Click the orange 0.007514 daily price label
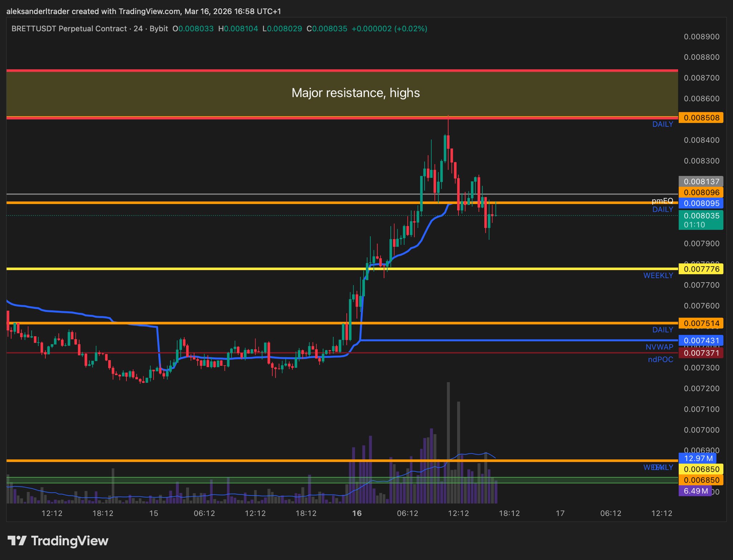Screen dimensions: 733x560 coord(701,323)
